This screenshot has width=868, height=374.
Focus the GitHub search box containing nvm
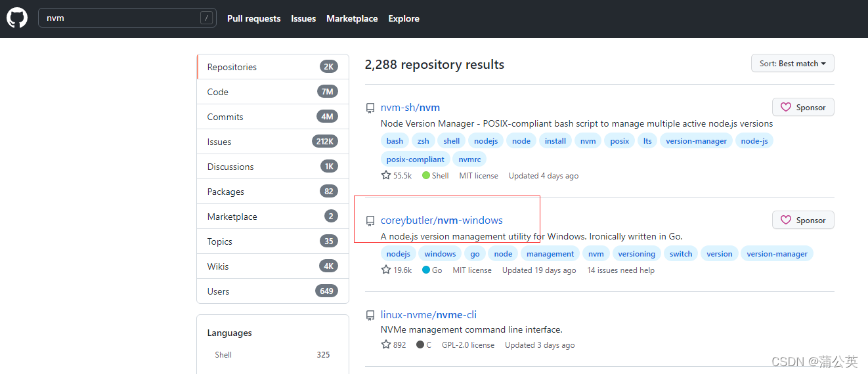pos(127,18)
